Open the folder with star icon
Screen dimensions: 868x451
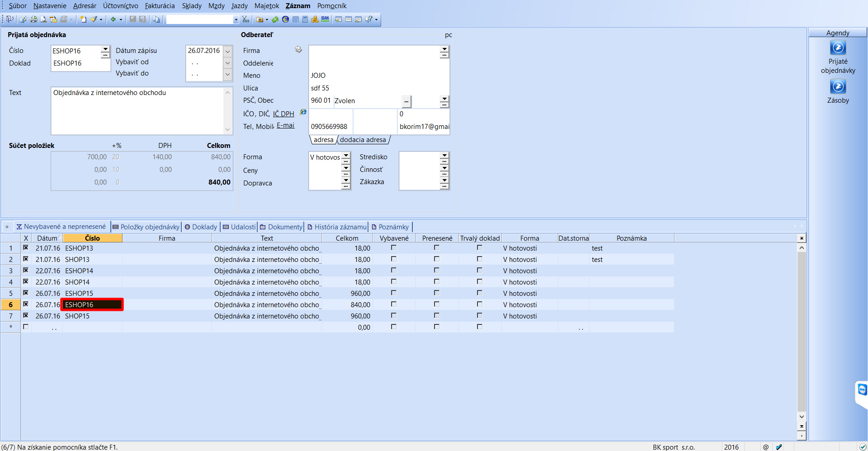click(x=259, y=19)
